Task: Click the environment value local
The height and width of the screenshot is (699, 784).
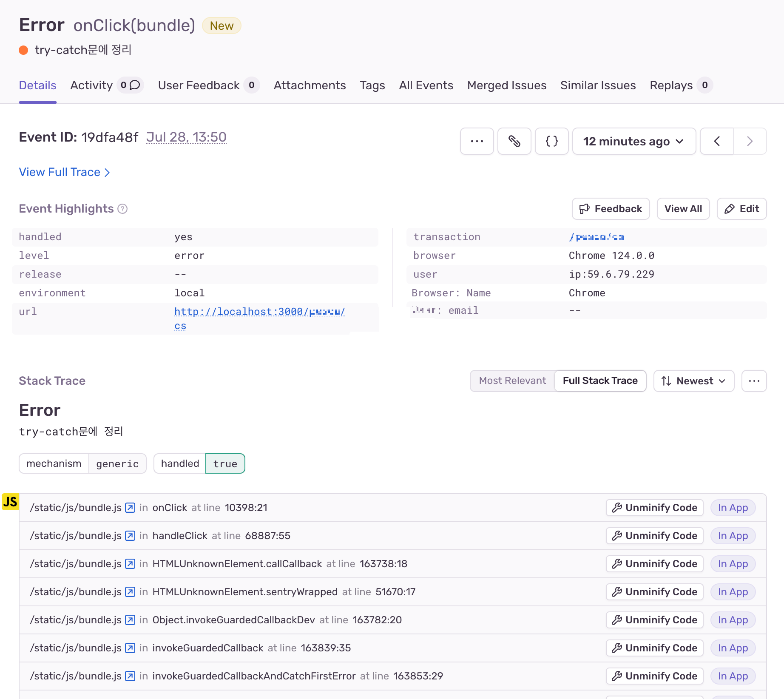Action: (x=190, y=293)
